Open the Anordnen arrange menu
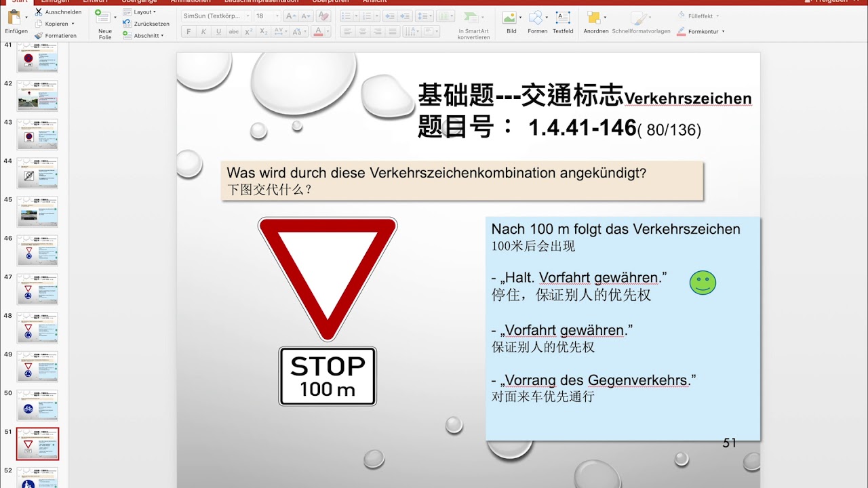 coord(595,22)
